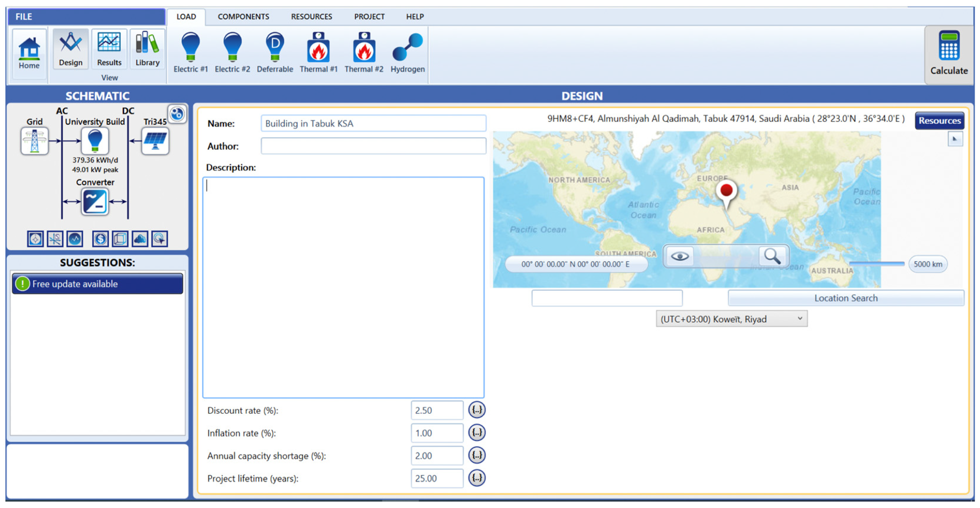Click the Economics dollar icon below schematic
The width and height of the screenshot is (980, 508).
point(100,239)
